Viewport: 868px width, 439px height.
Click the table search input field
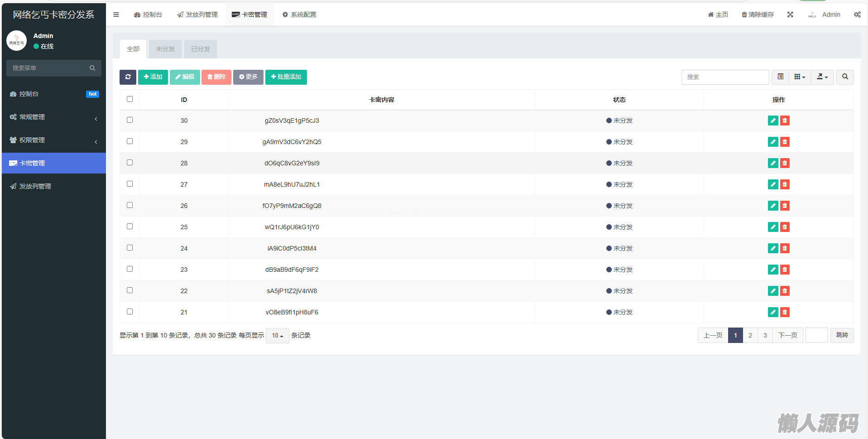pyautogui.click(x=725, y=77)
